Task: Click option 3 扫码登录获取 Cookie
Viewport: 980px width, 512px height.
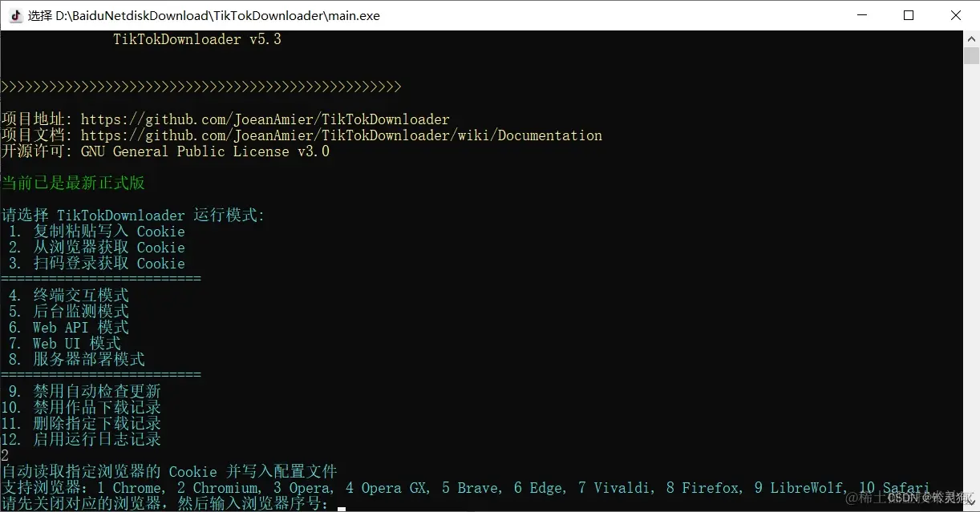Action: pyautogui.click(x=97, y=264)
